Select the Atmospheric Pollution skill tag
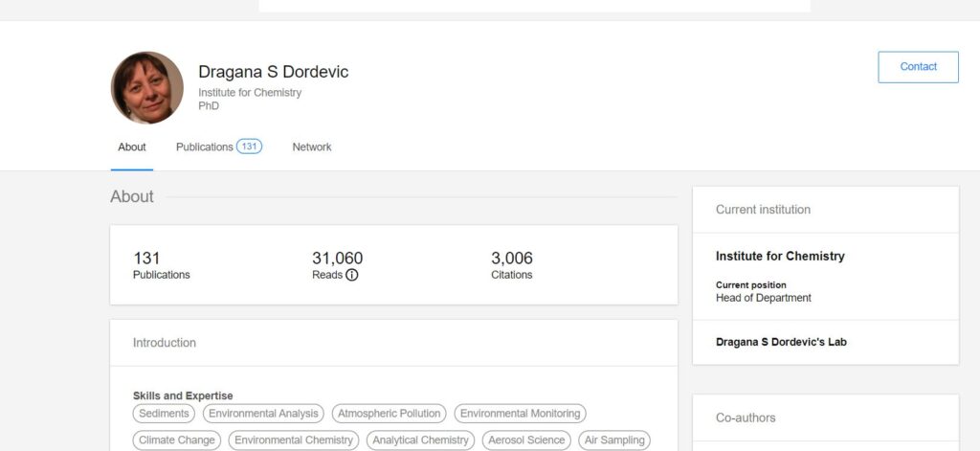 [x=389, y=414]
